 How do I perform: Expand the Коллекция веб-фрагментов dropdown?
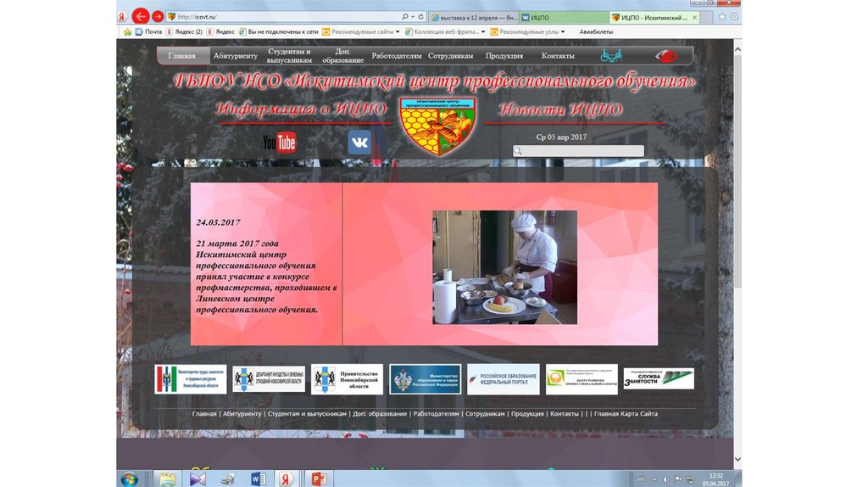pos(482,32)
